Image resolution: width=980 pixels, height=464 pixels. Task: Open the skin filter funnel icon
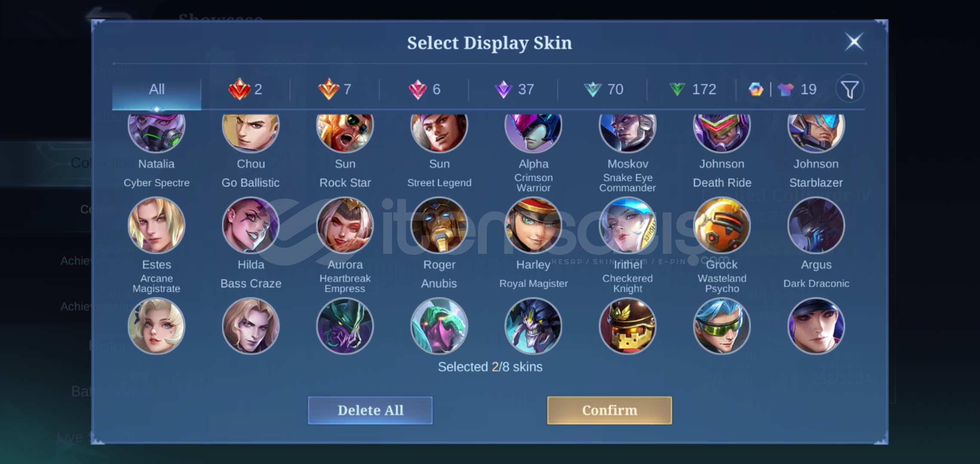tap(849, 89)
